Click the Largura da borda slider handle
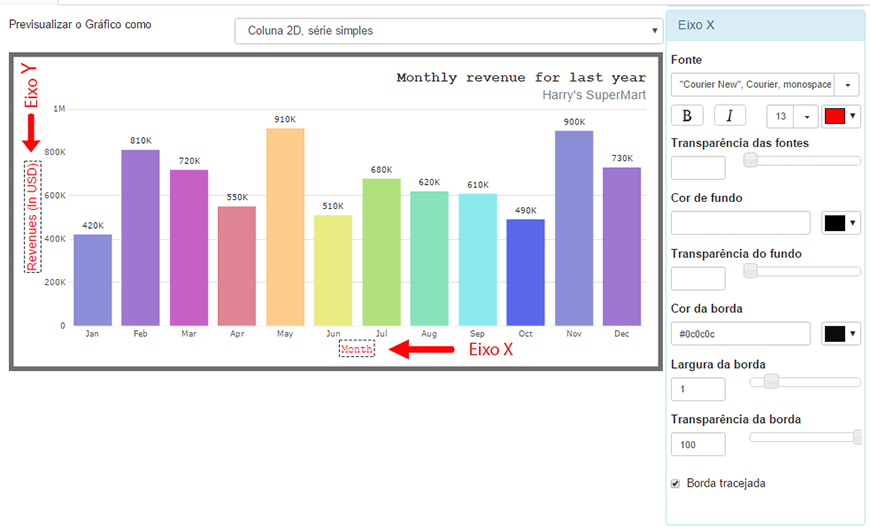This screenshot has height=527, width=870. (x=771, y=382)
